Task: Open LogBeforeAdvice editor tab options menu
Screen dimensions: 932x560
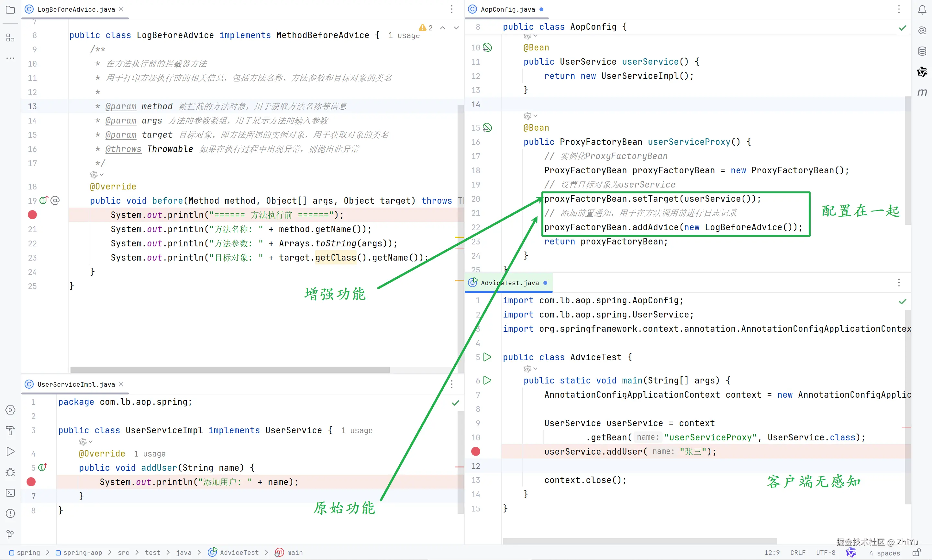Action: coord(452,9)
